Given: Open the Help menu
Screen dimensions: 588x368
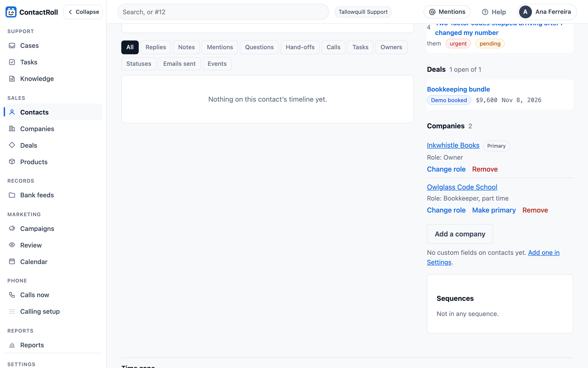Looking at the screenshot, I should point(494,12).
